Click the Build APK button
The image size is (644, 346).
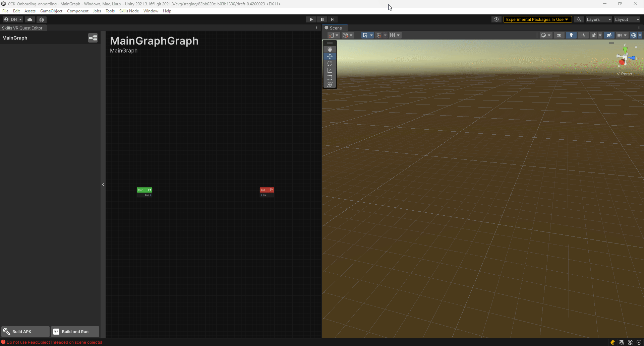(x=25, y=332)
